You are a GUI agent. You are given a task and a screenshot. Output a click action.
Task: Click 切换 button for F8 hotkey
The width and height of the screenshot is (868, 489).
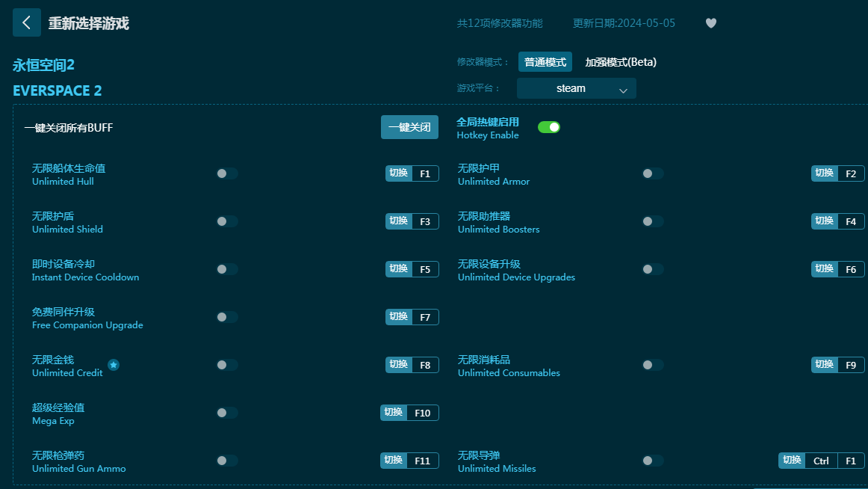pos(399,365)
